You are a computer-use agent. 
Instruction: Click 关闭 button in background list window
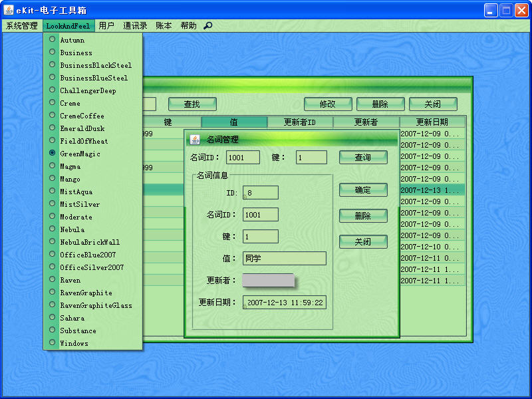tap(433, 104)
